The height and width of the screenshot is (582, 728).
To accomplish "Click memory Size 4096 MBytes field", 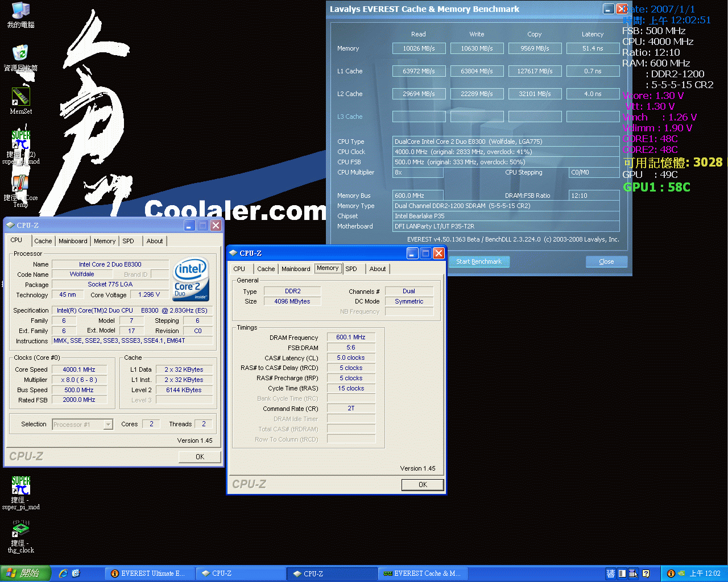I will click(292, 301).
